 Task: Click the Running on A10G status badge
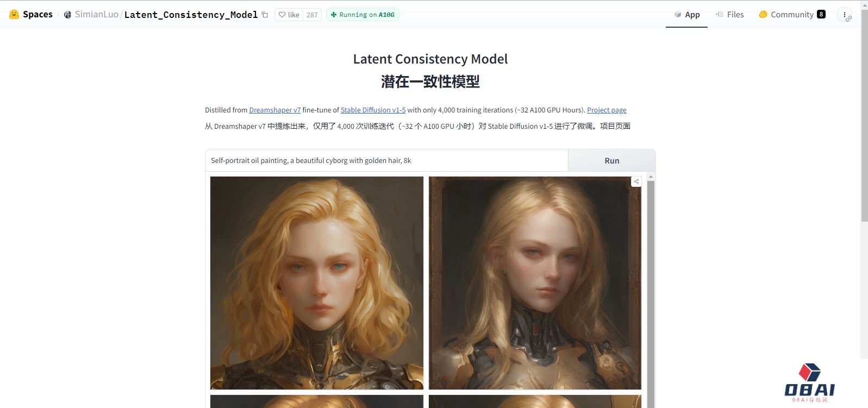(363, 15)
